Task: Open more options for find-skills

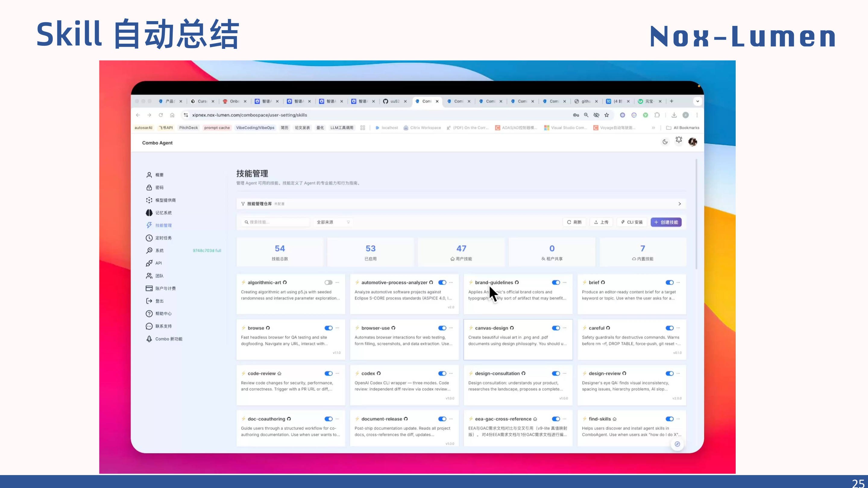Action: (678, 419)
